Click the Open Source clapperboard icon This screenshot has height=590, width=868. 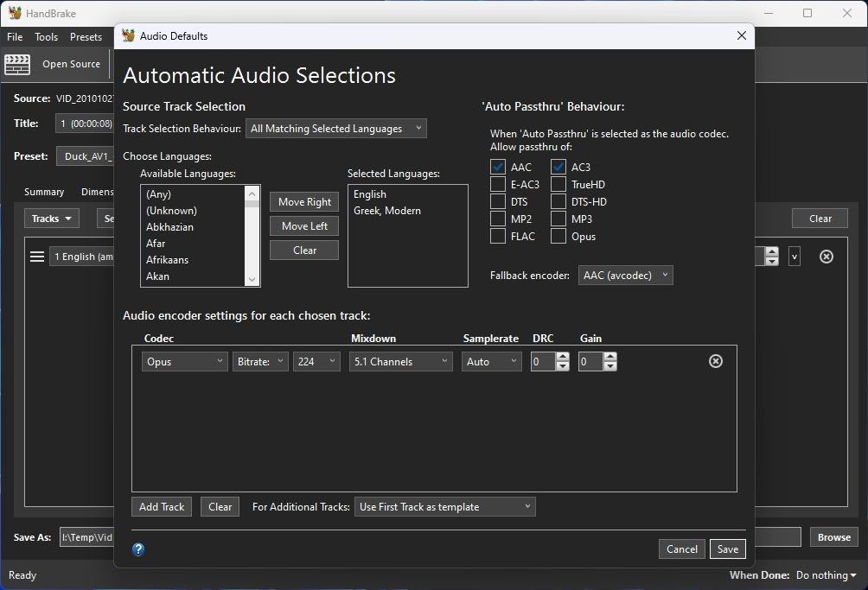(x=17, y=64)
